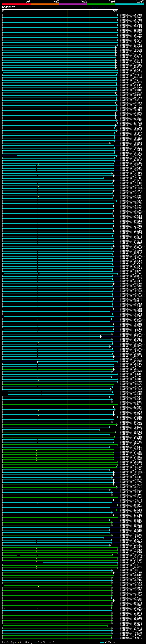146x644 pixels.
Task: Choose the UniRef100_B6AIL2 entry
Action: [x=131, y=625]
